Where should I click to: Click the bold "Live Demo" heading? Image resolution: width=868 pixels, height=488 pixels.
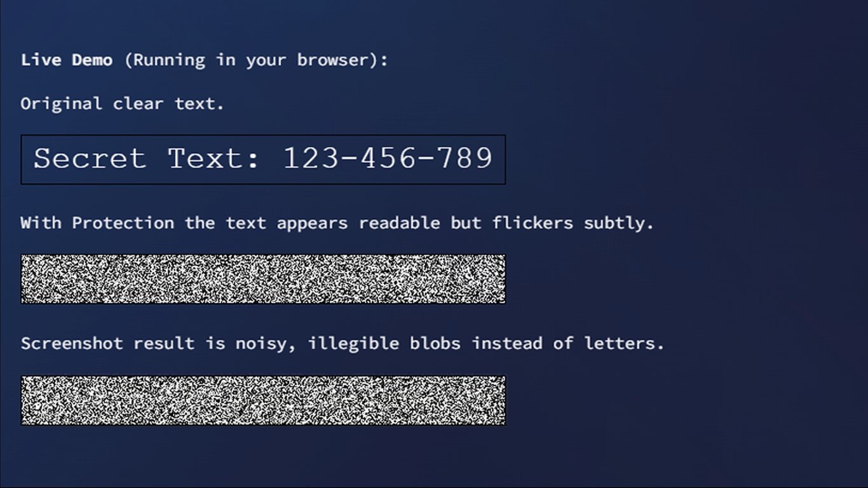click(67, 60)
